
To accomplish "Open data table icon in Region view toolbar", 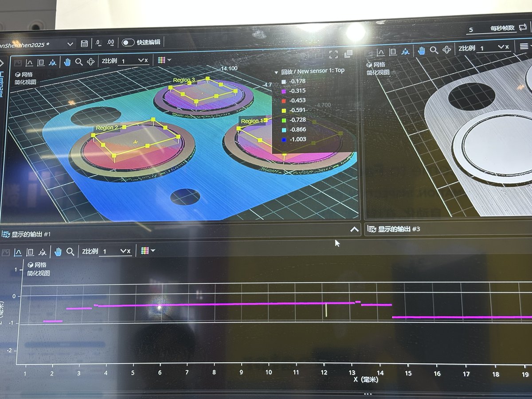I will [x=41, y=62].
